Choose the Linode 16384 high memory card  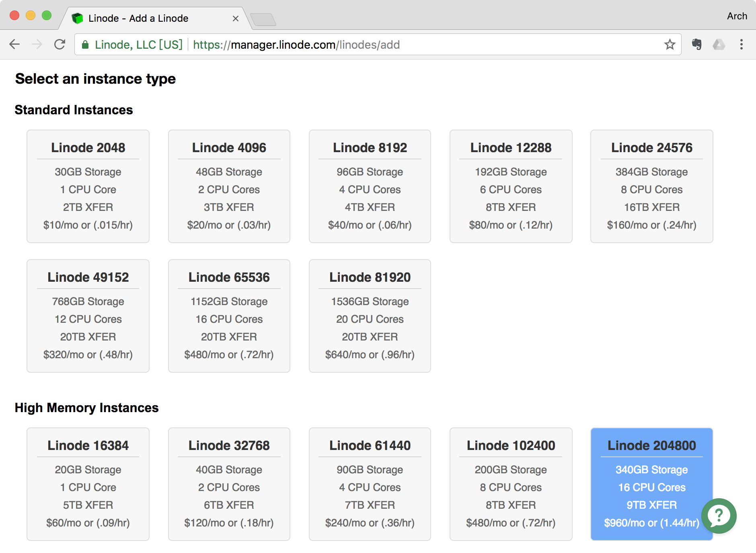88,484
